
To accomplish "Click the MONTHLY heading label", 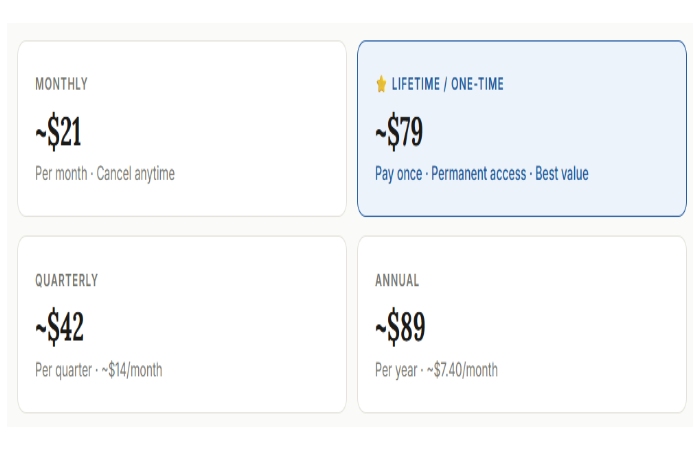I will (x=61, y=85).
